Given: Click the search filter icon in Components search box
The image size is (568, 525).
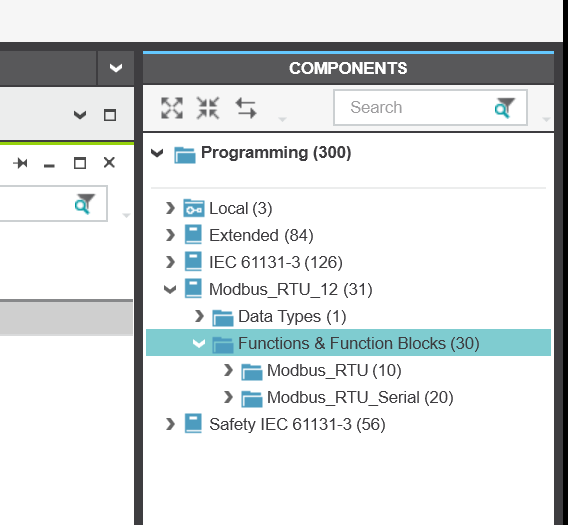Looking at the screenshot, I should [x=504, y=108].
